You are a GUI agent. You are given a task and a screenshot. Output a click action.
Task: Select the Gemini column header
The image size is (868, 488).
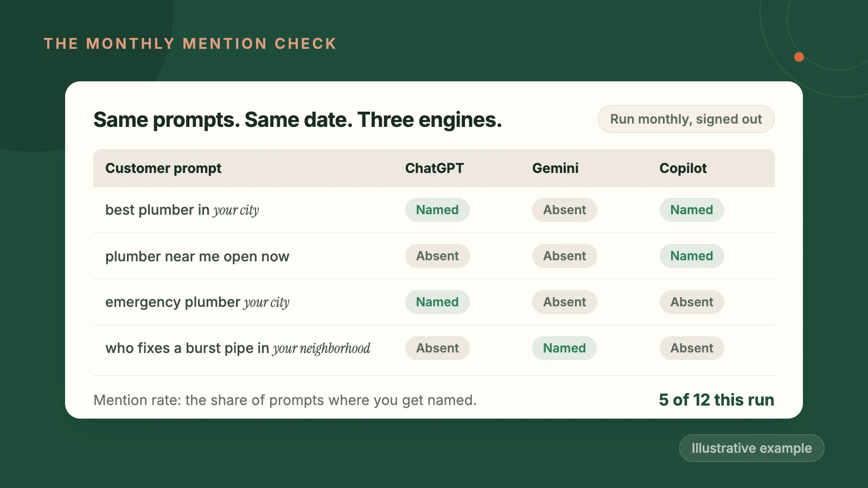[556, 169]
